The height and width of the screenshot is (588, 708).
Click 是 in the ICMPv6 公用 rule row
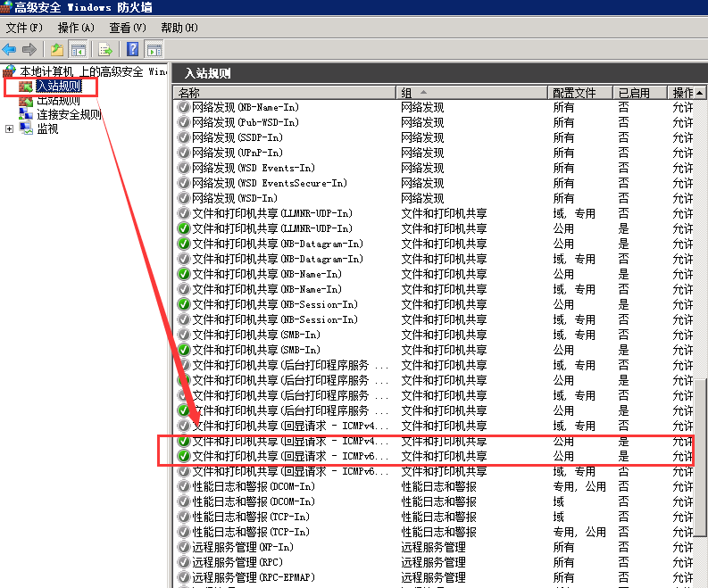click(623, 456)
